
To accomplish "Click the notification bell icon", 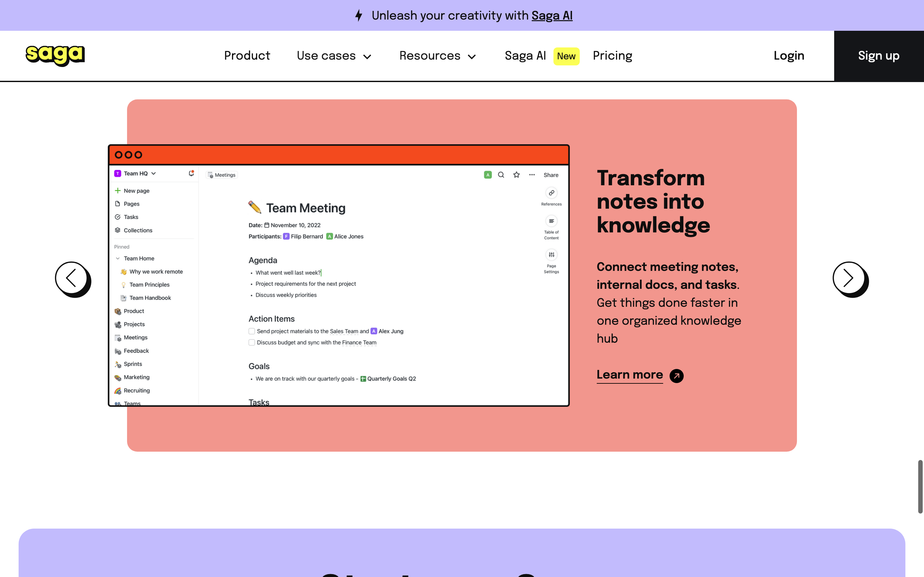I will (191, 174).
